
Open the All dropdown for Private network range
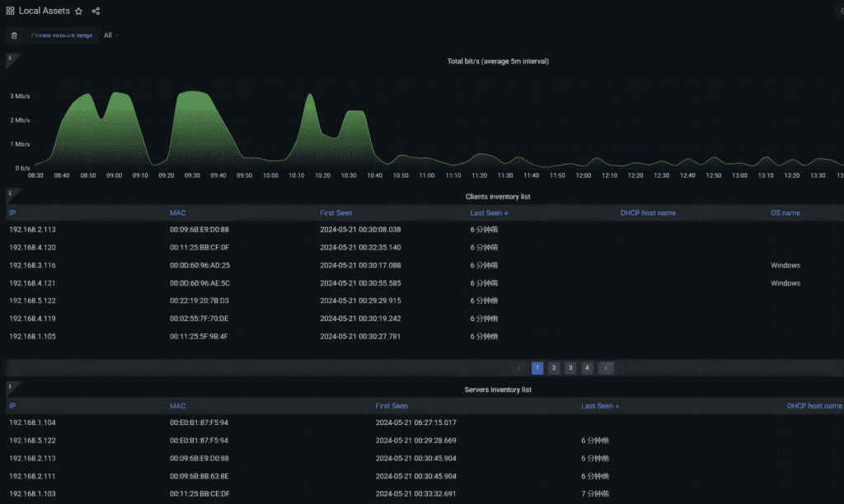click(110, 35)
